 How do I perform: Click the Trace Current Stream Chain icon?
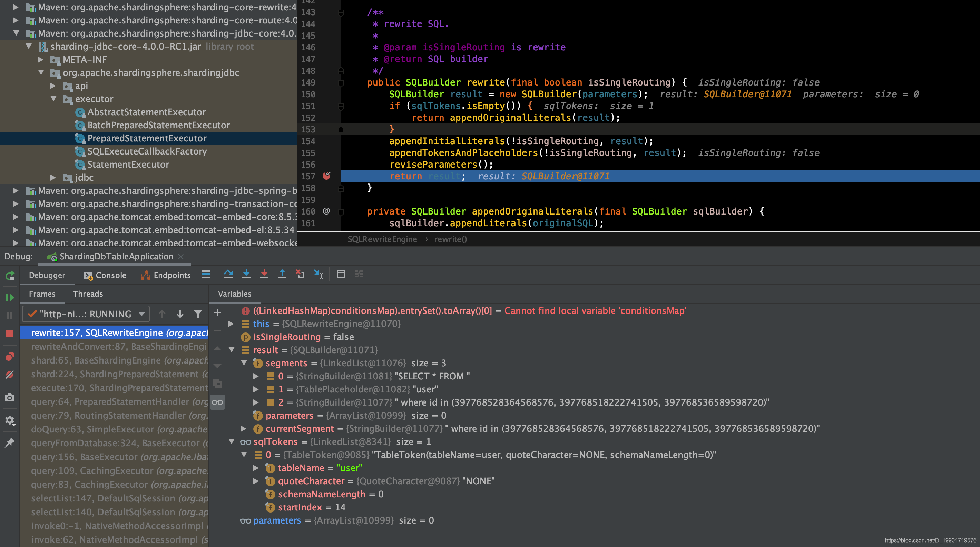[359, 274]
